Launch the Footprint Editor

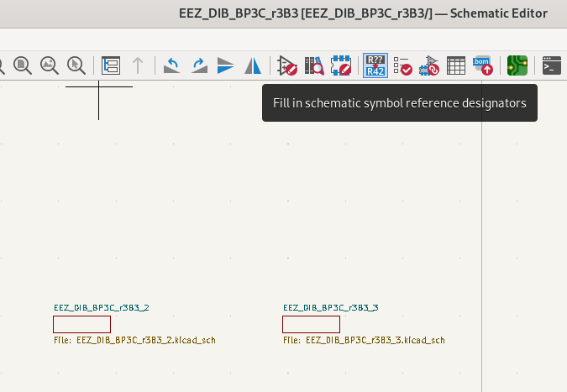pos(341,65)
